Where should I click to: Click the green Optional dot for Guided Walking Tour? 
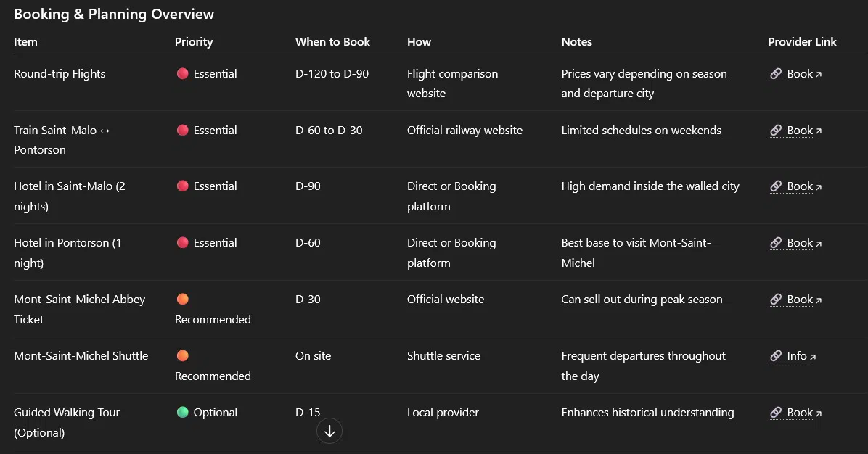coord(182,411)
